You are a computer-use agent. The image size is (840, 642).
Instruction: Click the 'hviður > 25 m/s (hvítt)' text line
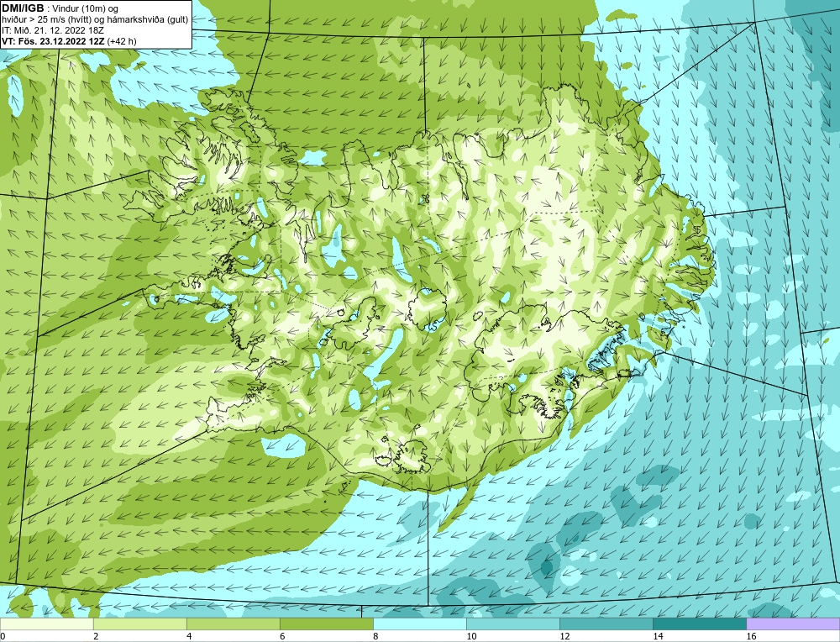pos(95,20)
